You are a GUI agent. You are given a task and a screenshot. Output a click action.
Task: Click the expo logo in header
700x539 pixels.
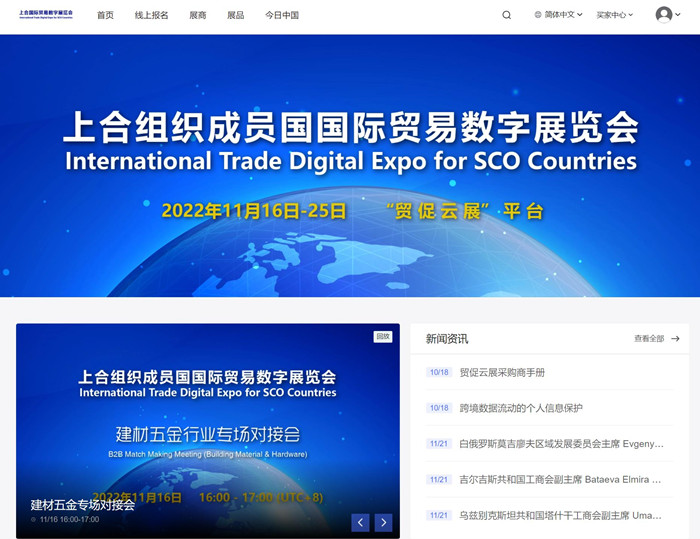coord(46,14)
